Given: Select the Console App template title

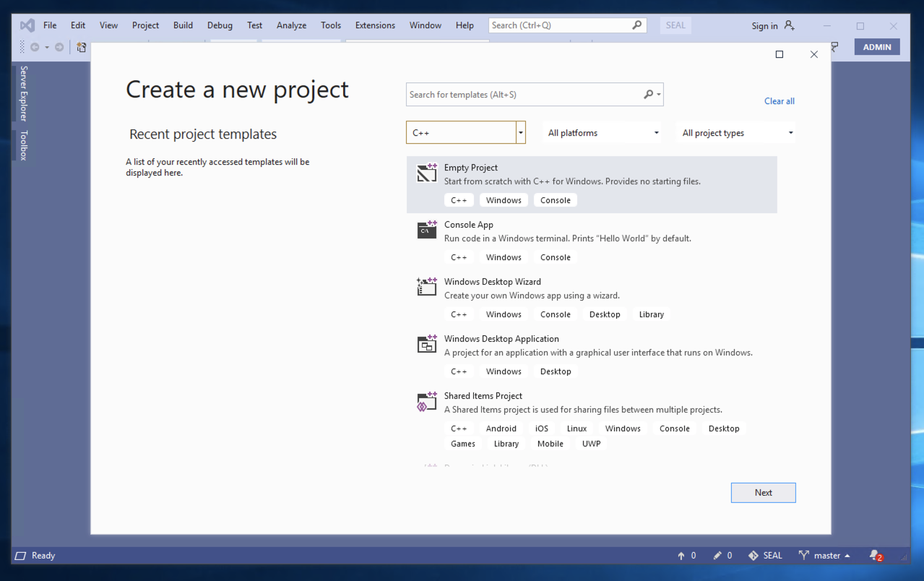Looking at the screenshot, I should [x=469, y=225].
